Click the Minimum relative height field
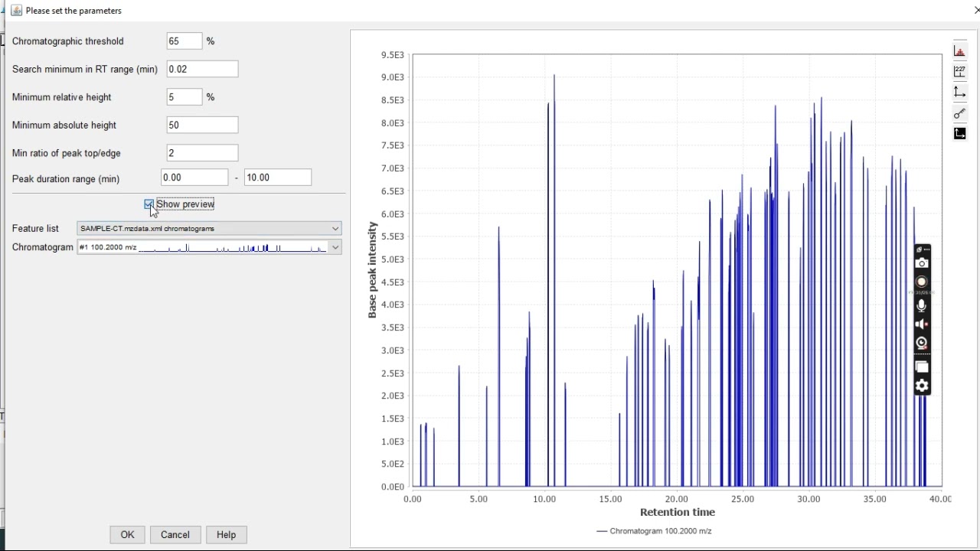The image size is (980, 551). (185, 97)
